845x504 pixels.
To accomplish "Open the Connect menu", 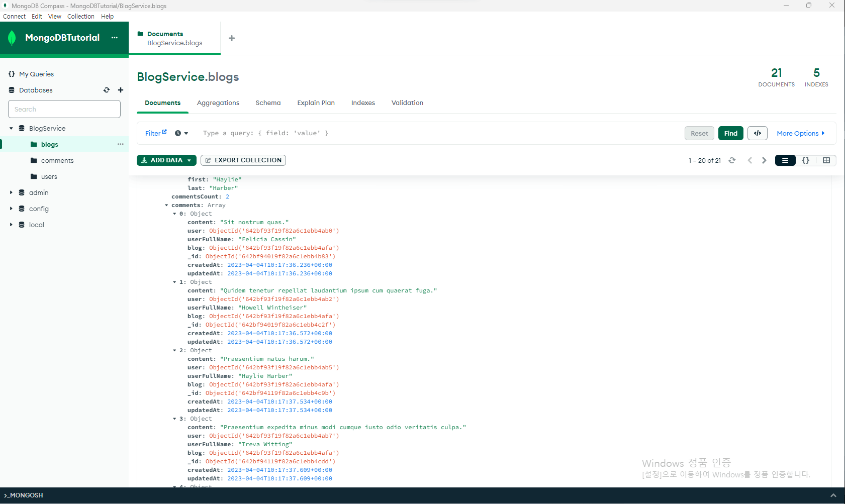I will pos(14,16).
